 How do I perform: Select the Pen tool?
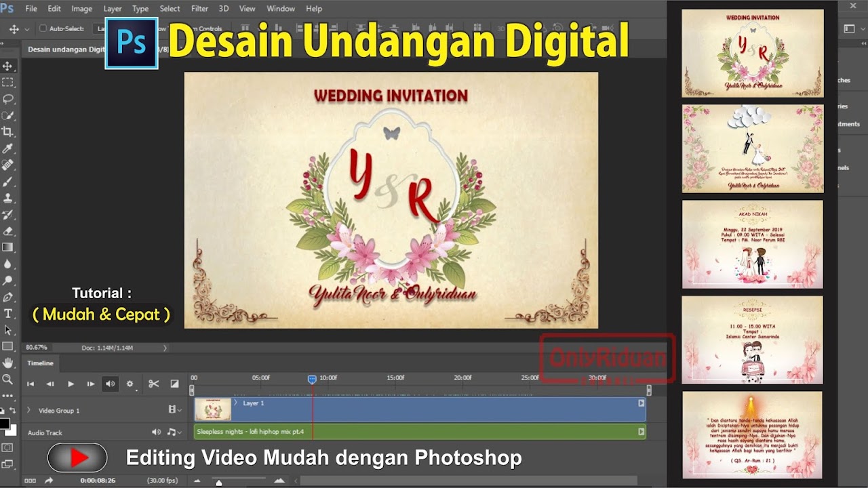click(8, 297)
